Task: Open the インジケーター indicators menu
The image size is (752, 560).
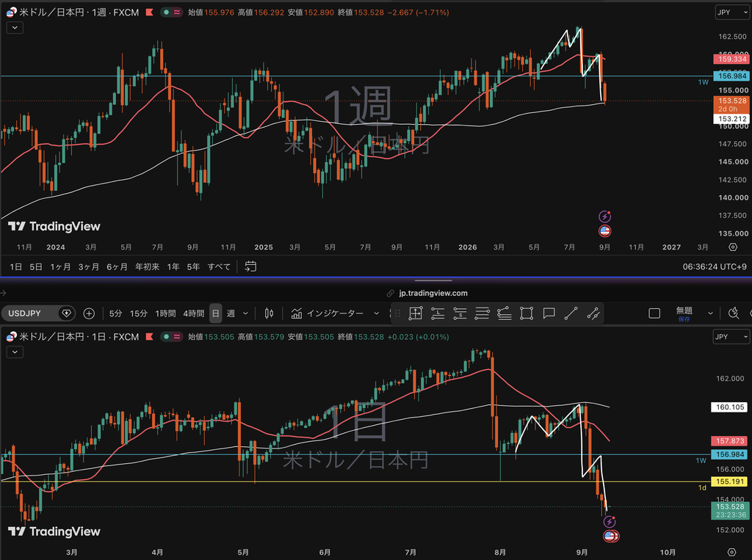Action: [x=335, y=313]
